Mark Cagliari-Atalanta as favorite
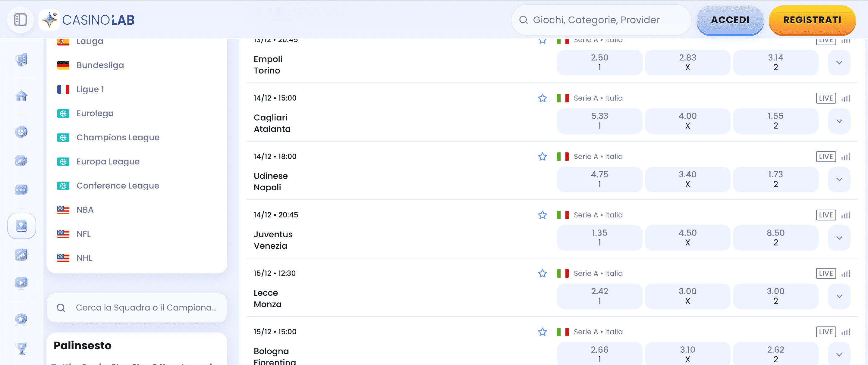The height and width of the screenshot is (365, 868). point(542,98)
